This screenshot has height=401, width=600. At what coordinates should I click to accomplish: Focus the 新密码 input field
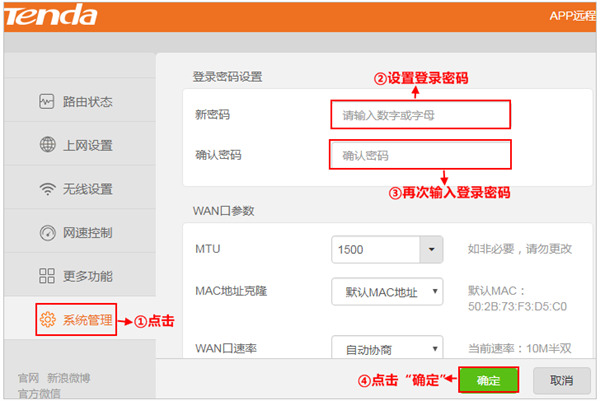pos(420,115)
